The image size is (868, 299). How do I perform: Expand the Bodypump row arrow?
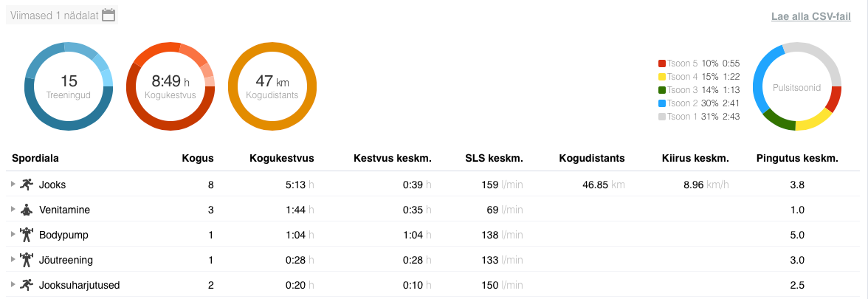pyautogui.click(x=13, y=235)
